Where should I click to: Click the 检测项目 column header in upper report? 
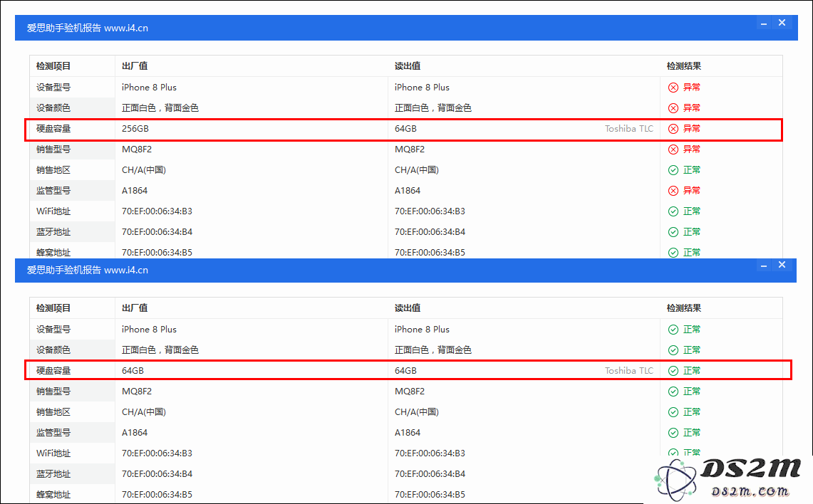[x=53, y=66]
